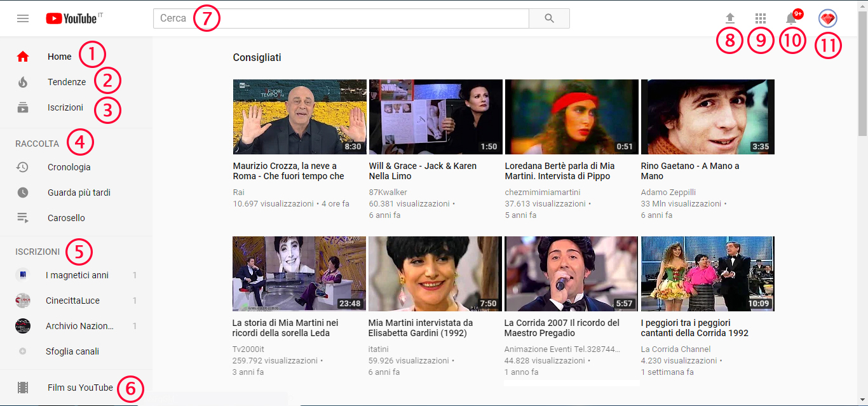Click the Tendenze flame icon
This screenshot has height=406, width=868.
tap(23, 82)
